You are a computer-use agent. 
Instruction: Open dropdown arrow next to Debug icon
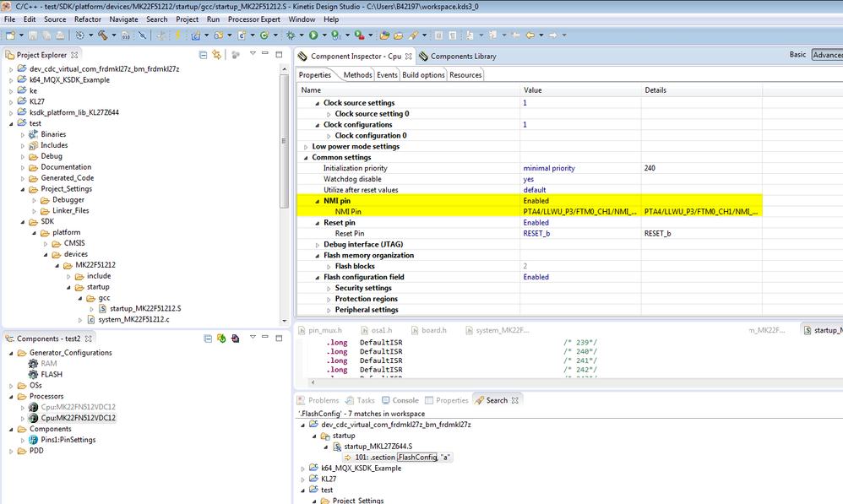[x=301, y=35]
